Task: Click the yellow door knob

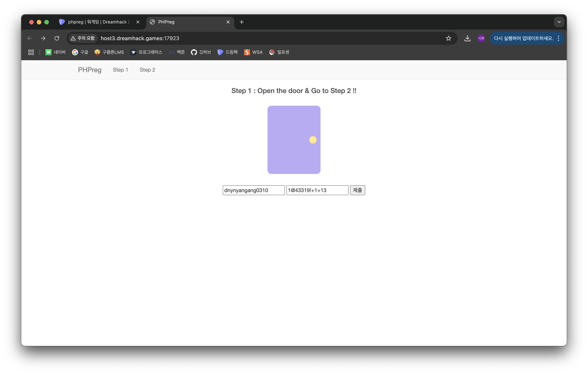Action: (x=313, y=140)
